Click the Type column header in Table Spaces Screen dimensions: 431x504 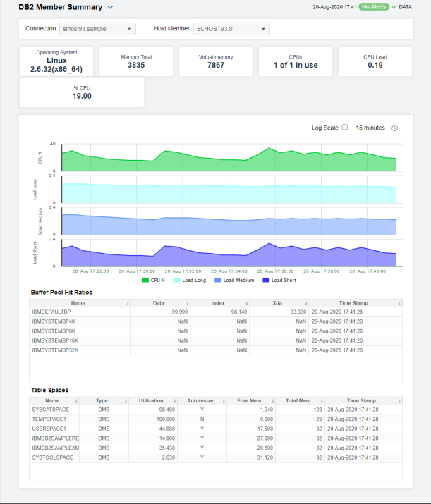tap(102, 400)
